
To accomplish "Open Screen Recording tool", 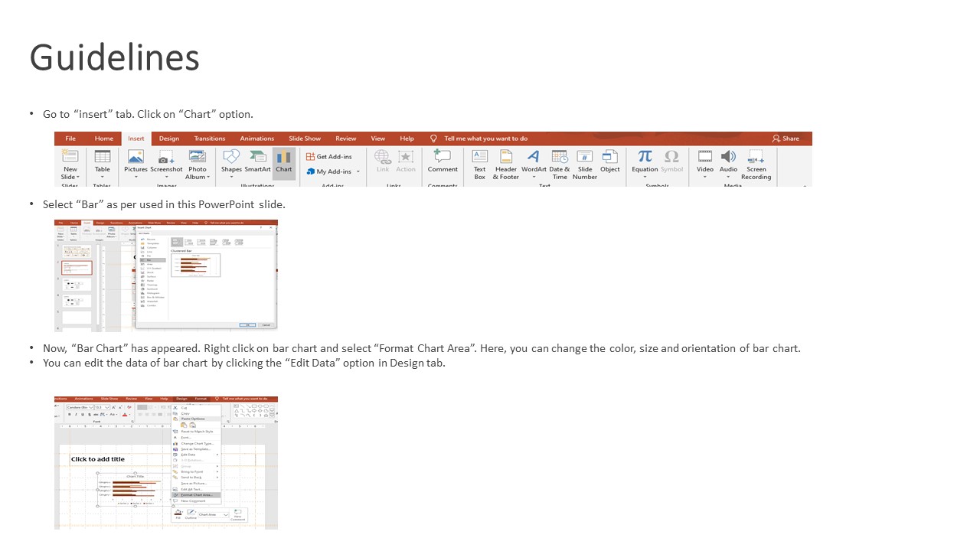I will [x=756, y=161].
